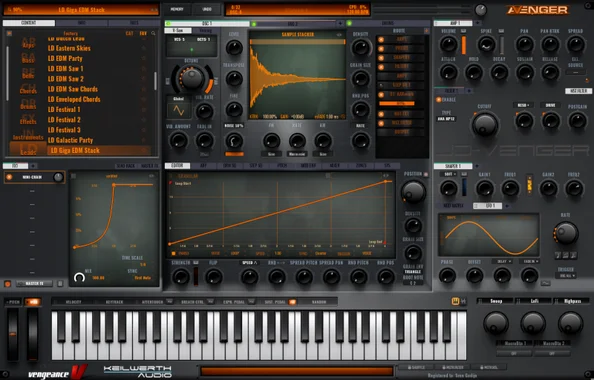Viewport: 594px width, 380px height.
Task: Click the orange Volume level meter
Action: pos(463,45)
